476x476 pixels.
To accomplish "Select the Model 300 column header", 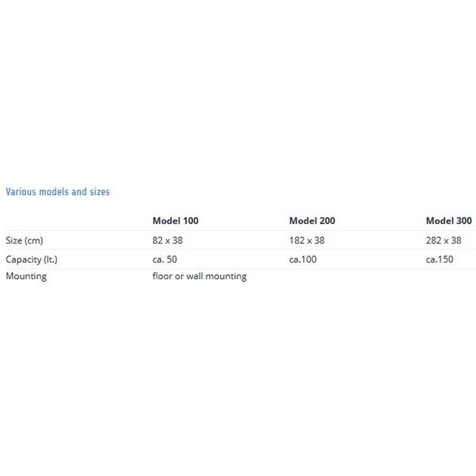I will pos(449,221).
